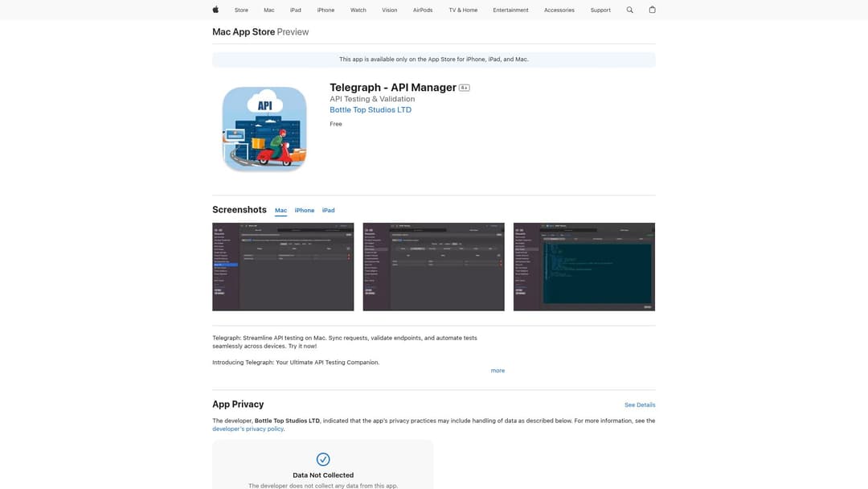Click the Data Not Collected checkmark icon

[323, 459]
